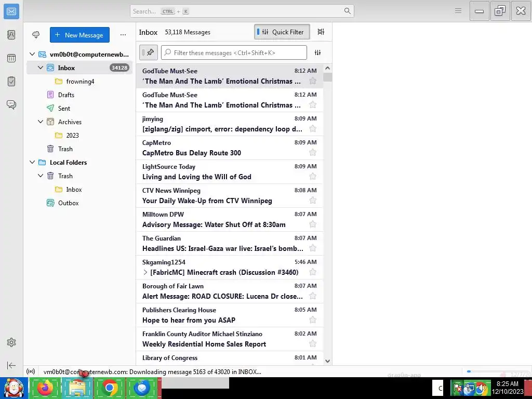Star Water Shut Off message

313,224
